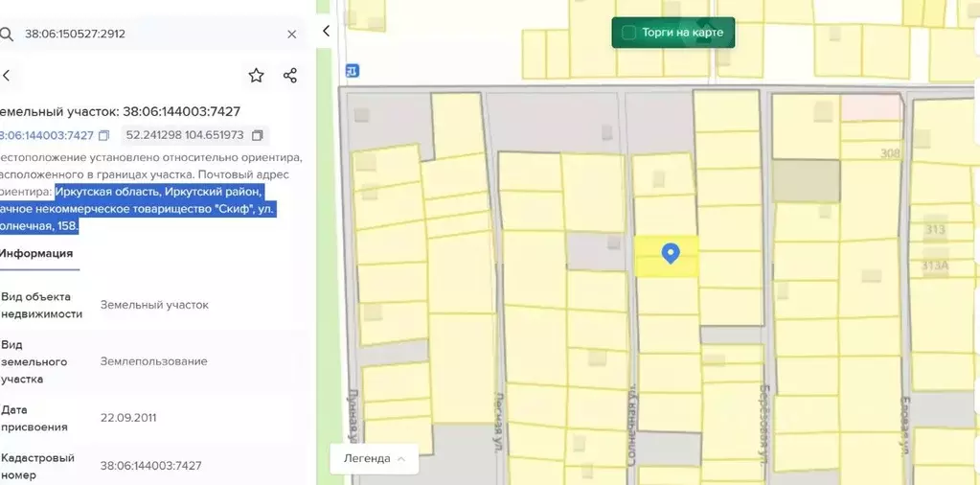This screenshot has width=980, height=485.
Task: Add the parcel to favorites with star
Action: (256, 75)
